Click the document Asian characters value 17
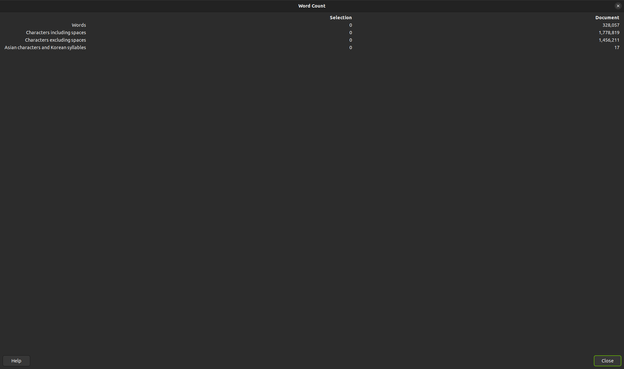The image size is (624, 369). point(617,48)
